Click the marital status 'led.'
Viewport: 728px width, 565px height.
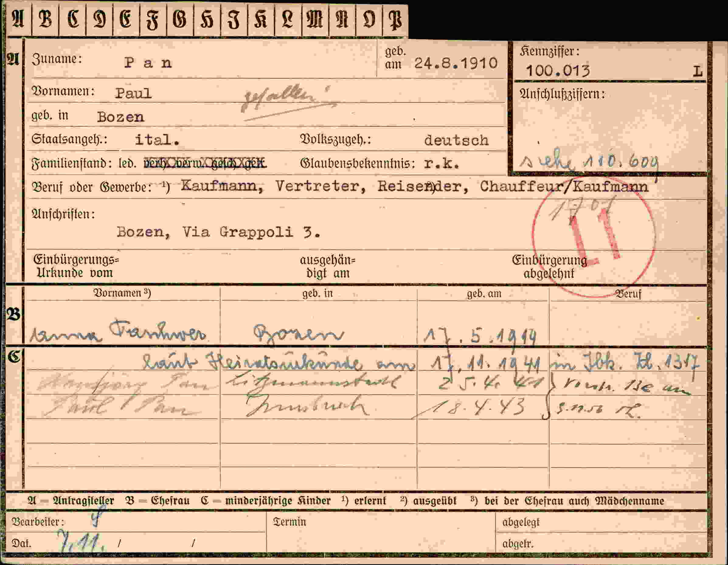pyautogui.click(x=128, y=163)
